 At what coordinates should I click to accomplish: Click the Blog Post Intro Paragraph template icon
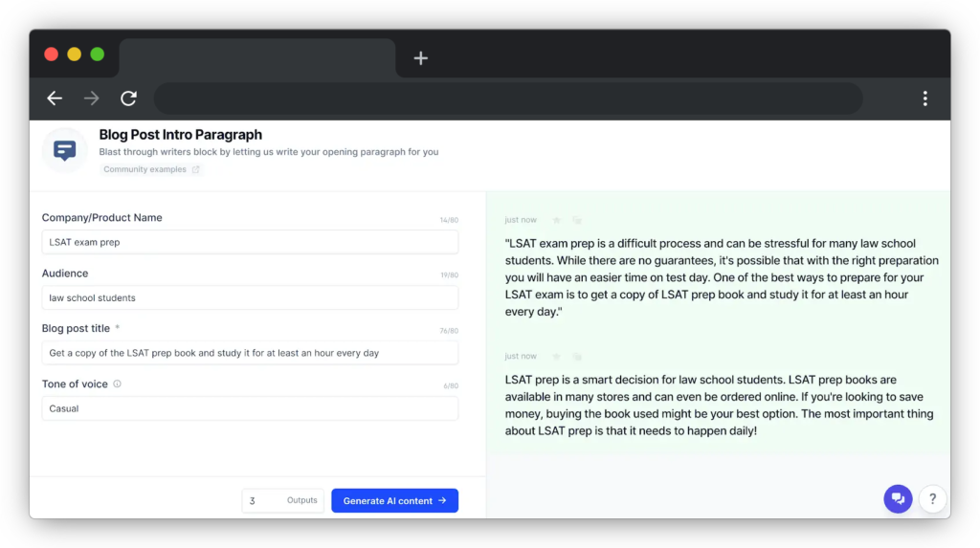click(64, 150)
